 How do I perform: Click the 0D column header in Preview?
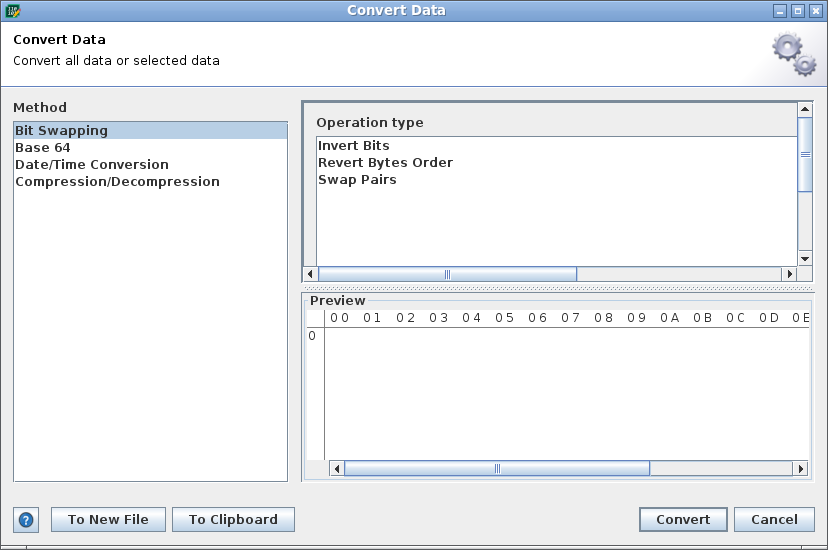tap(769, 318)
